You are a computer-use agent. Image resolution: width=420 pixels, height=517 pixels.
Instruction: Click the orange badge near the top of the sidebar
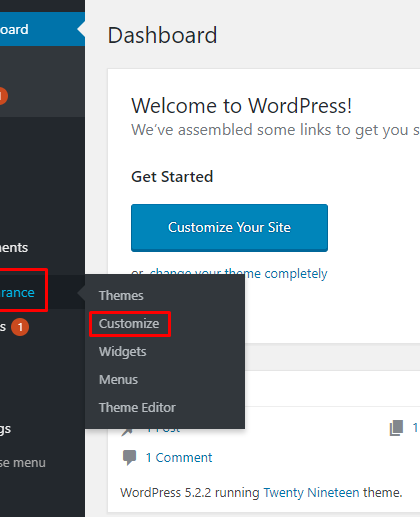pyautogui.click(x=3, y=96)
